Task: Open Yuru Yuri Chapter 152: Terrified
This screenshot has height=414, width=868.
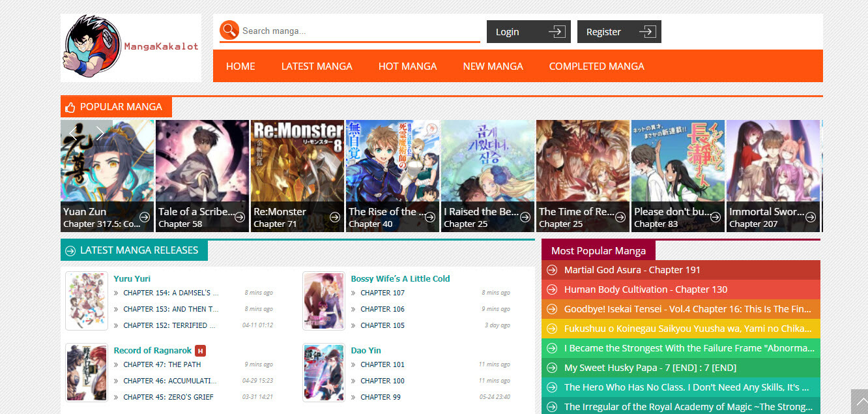Action: tap(169, 325)
